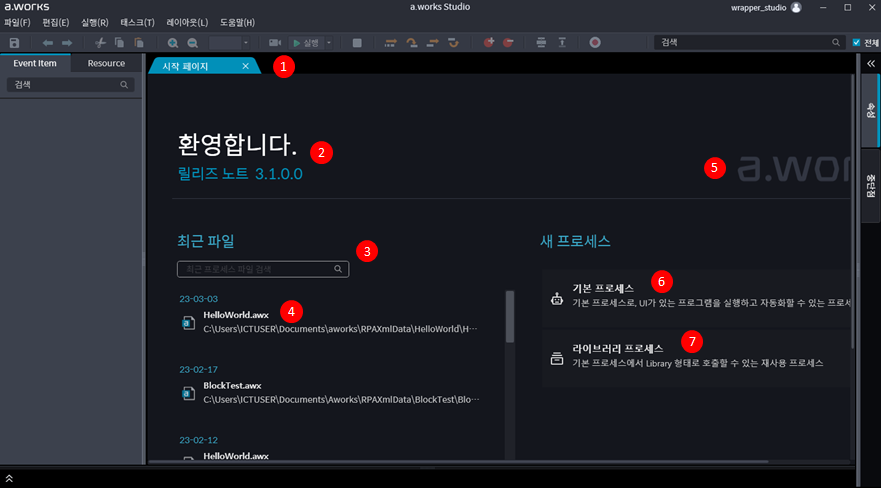The width and height of the screenshot is (881, 488).
Task: Click the first orange step debug icon
Action: pyautogui.click(x=390, y=43)
